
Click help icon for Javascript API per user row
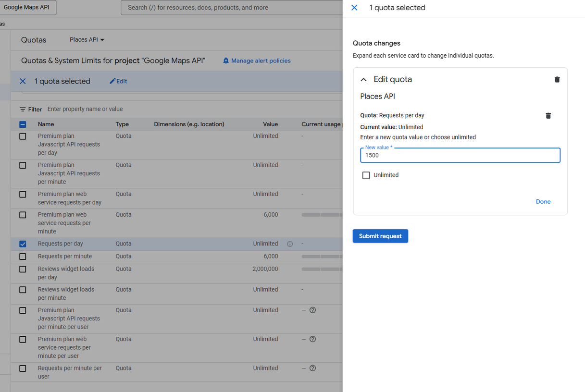point(312,310)
